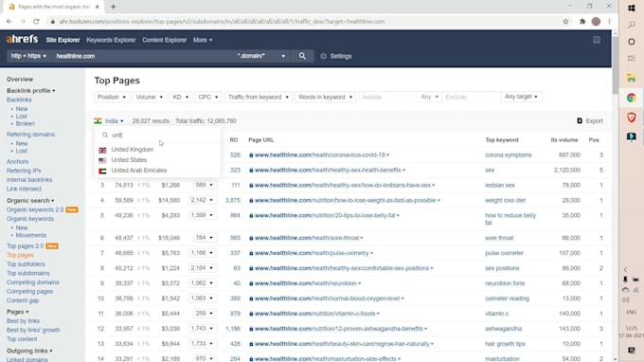Open the Any match dropdown
Image resolution: width=644 pixels, height=362 pixels.
[429, 97]
